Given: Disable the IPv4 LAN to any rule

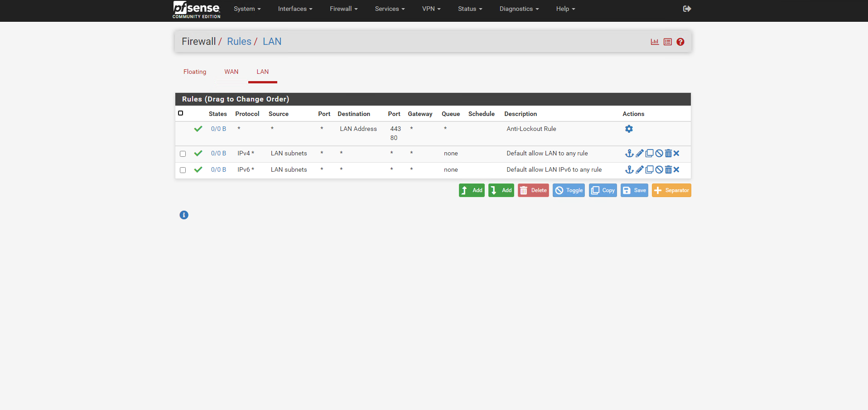Looking at the screenshot, I should pyautogui.click(x=659, y=154).
